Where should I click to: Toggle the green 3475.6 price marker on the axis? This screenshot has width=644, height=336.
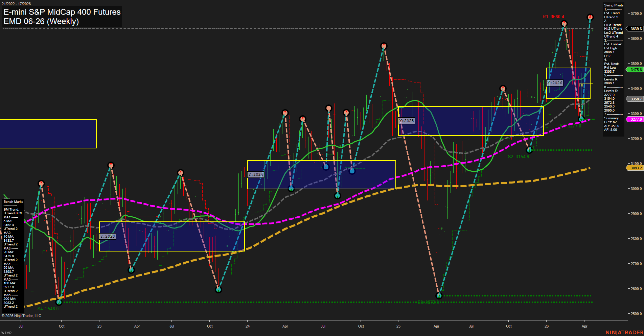click(x=635, y=70)
